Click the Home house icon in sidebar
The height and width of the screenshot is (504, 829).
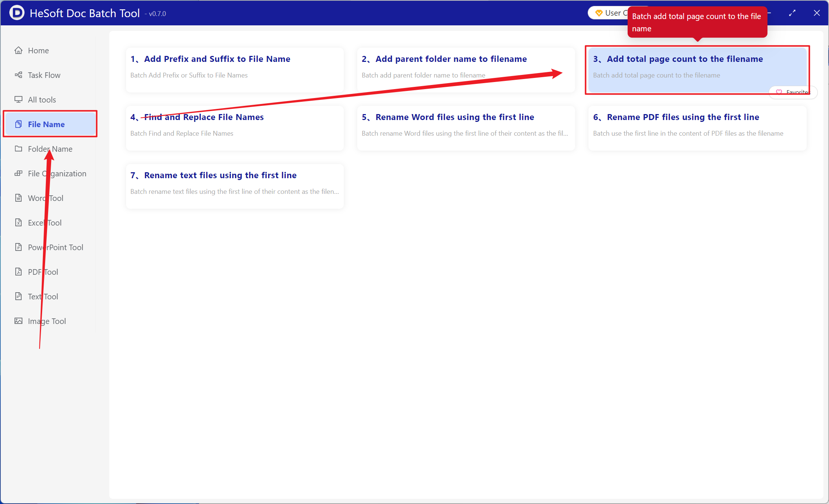18,50
